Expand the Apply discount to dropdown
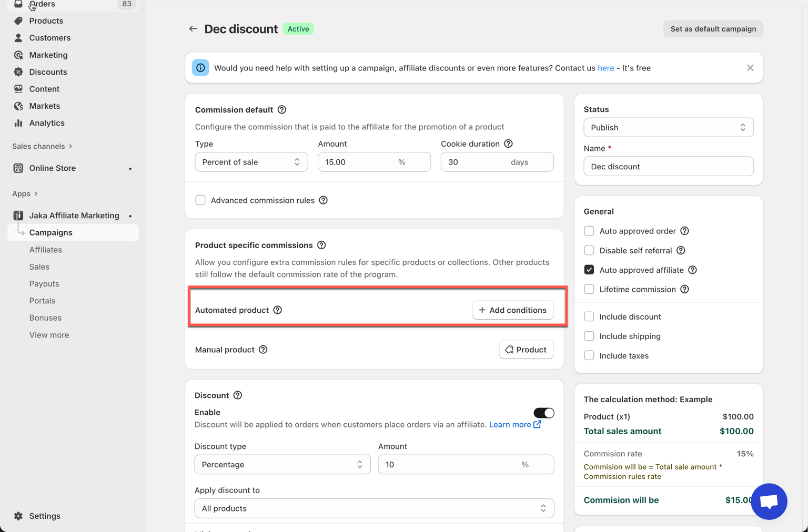The image size is (808, 532). (374, 508)
